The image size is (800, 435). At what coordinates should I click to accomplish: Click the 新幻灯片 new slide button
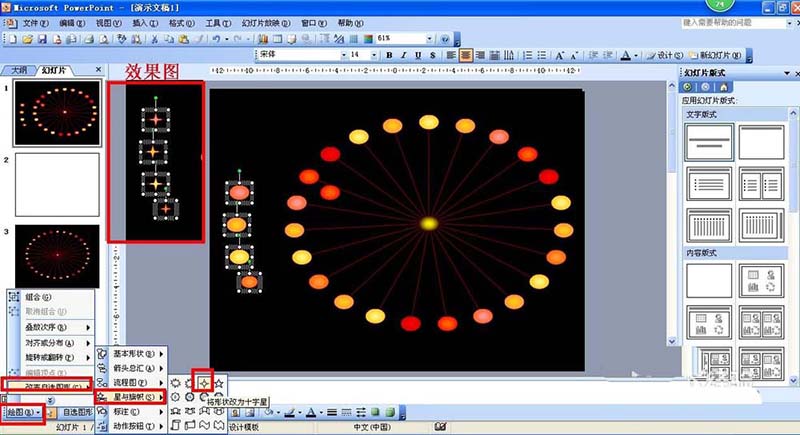[716, 55]
